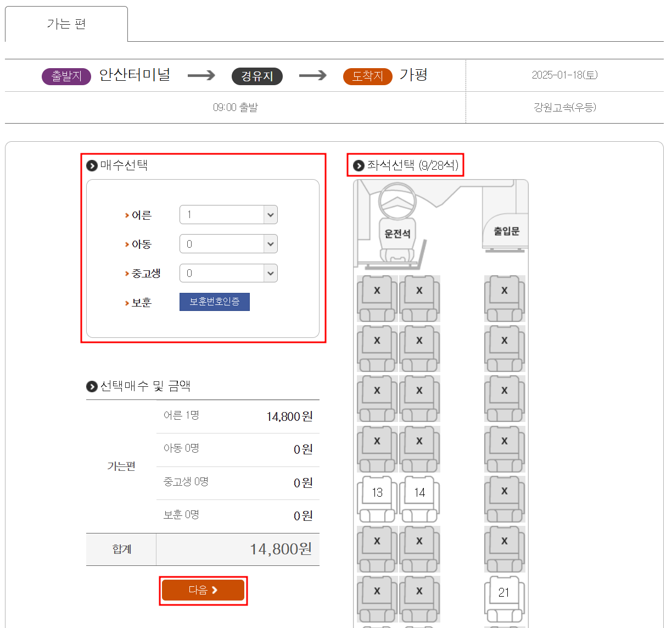This screenshot has width=672, height=628.
Task: Click the date 2025-01-18(토)
Action: (564, 75)
